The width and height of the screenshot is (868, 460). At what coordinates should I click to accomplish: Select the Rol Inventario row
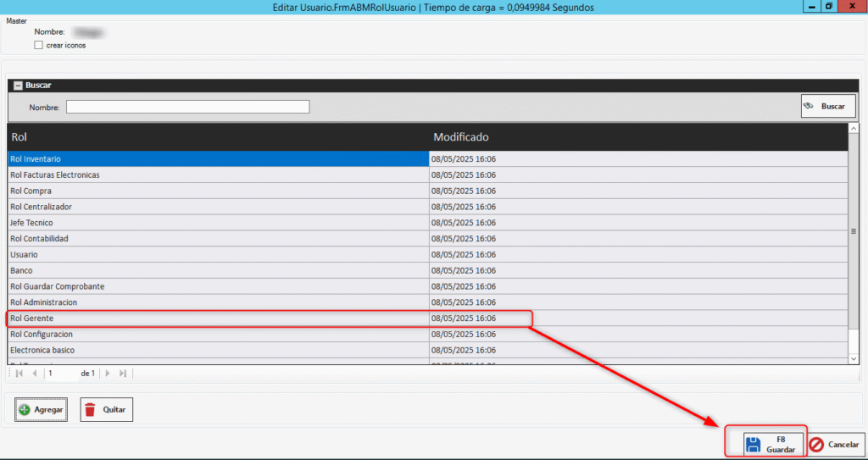click(218, 159)
